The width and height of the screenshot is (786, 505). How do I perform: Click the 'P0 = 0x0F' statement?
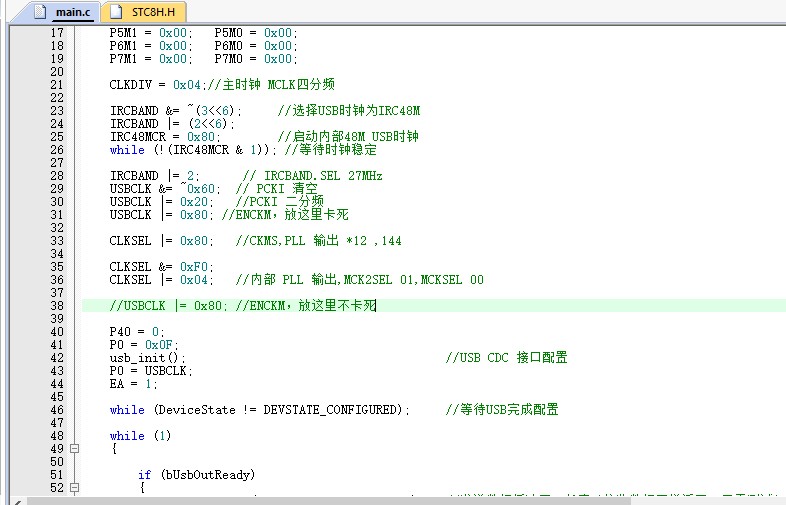tap(144, 345)
